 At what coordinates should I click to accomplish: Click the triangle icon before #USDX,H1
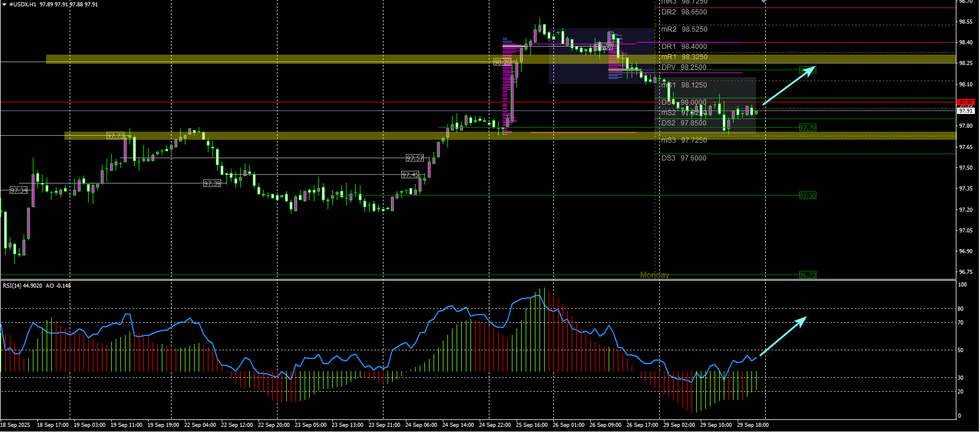pyautogui.click(x=5, y=4)
